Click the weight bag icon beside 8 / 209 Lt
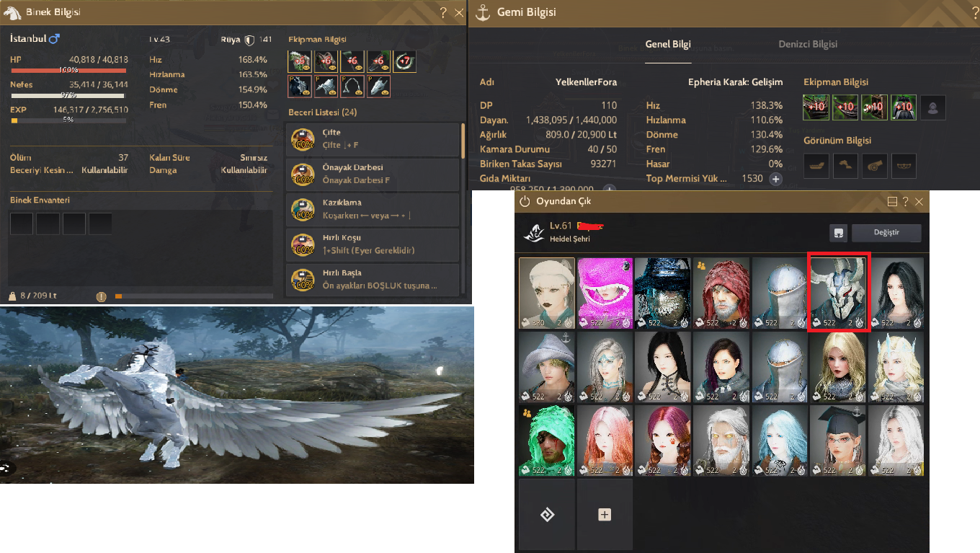Image resolution: width=980 pixels, height=553 pixels. 12,296
